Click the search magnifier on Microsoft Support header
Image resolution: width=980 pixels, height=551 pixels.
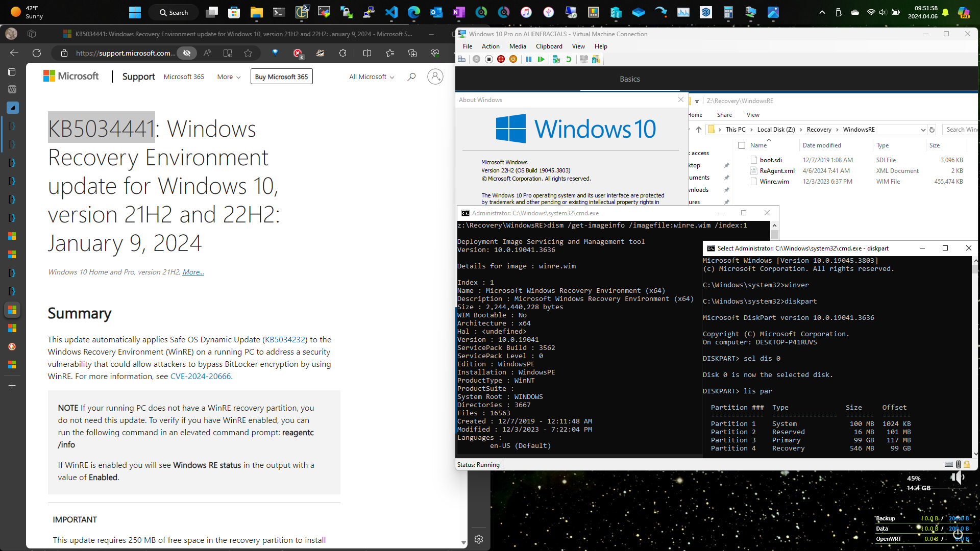pyautogui.click(x=411, y=77)
